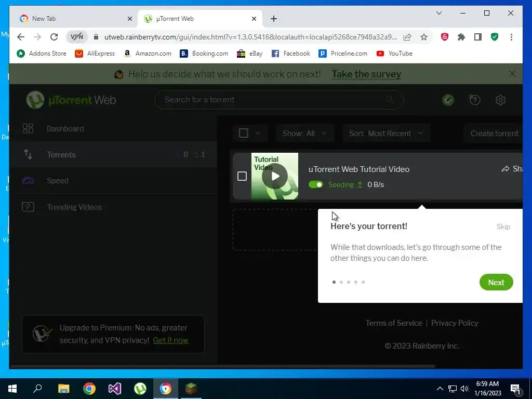Play the uTorrent Web Tutorial Video thumbnail
532x399 pixels.
click(275, 176)
